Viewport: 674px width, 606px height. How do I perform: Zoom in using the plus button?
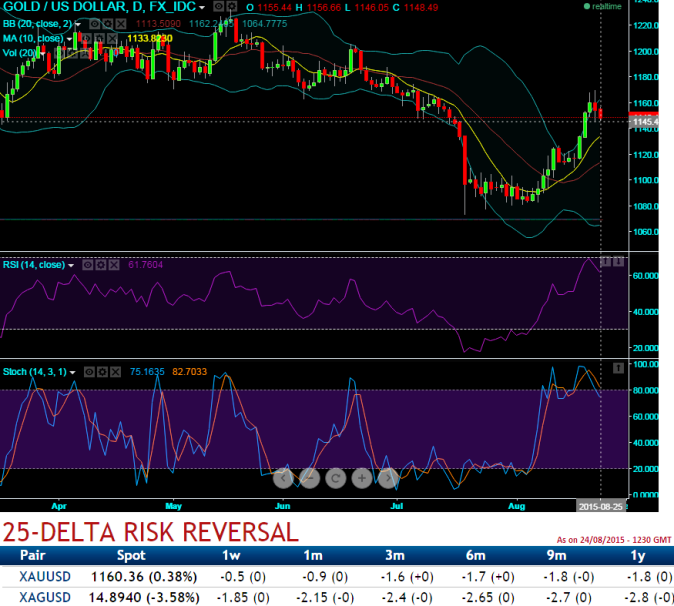pyautogui.click(x=360, y=477)
